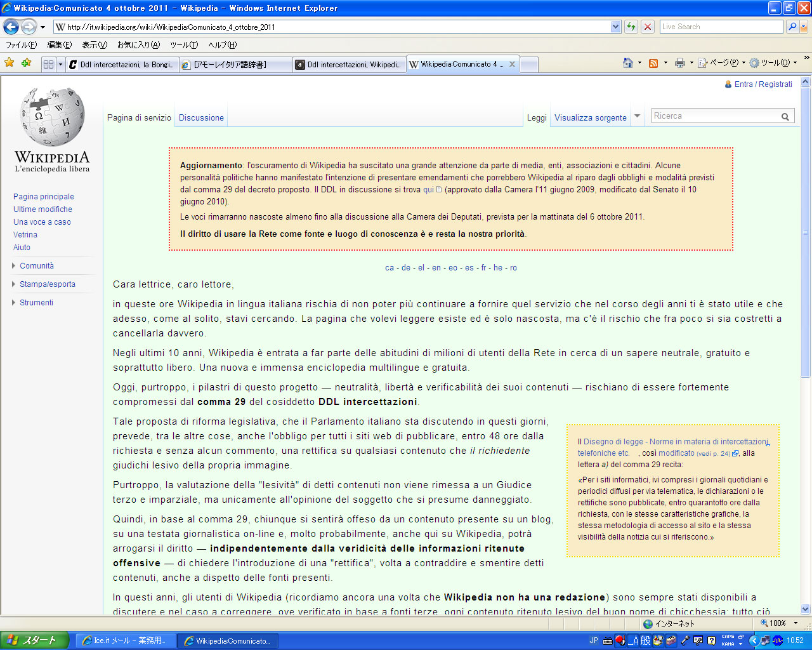
Task: Open the Ultime modifiche sidebar link
Action: click(43, 209)
